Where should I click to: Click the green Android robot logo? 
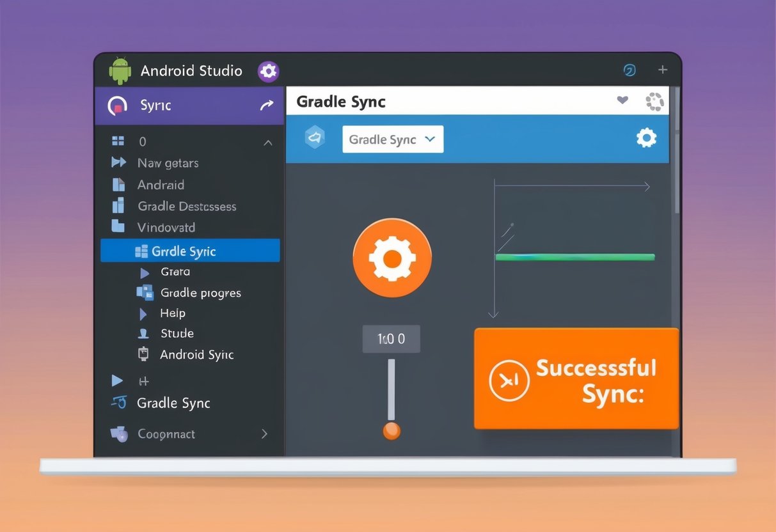coord(120,70)
